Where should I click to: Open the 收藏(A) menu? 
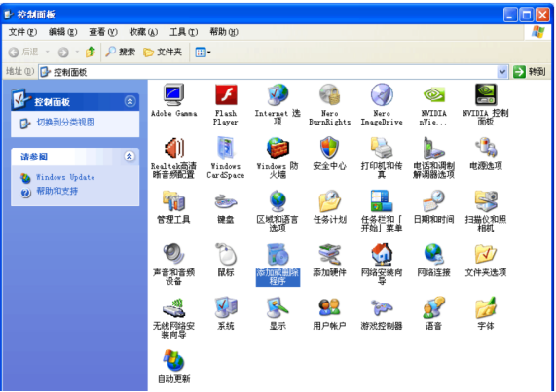pyautogui.click(x=143, y=32)
